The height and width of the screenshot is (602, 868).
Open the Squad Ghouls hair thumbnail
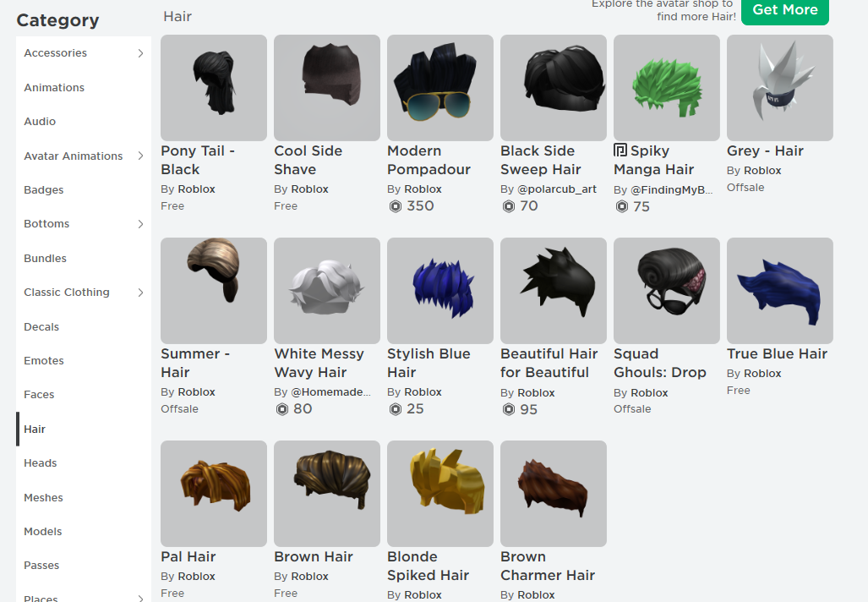[667, 291]
